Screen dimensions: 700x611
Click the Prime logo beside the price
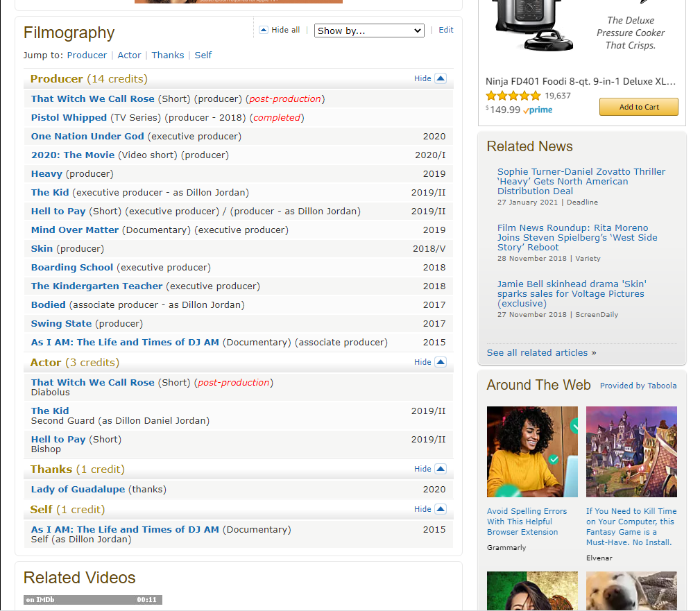538,110
